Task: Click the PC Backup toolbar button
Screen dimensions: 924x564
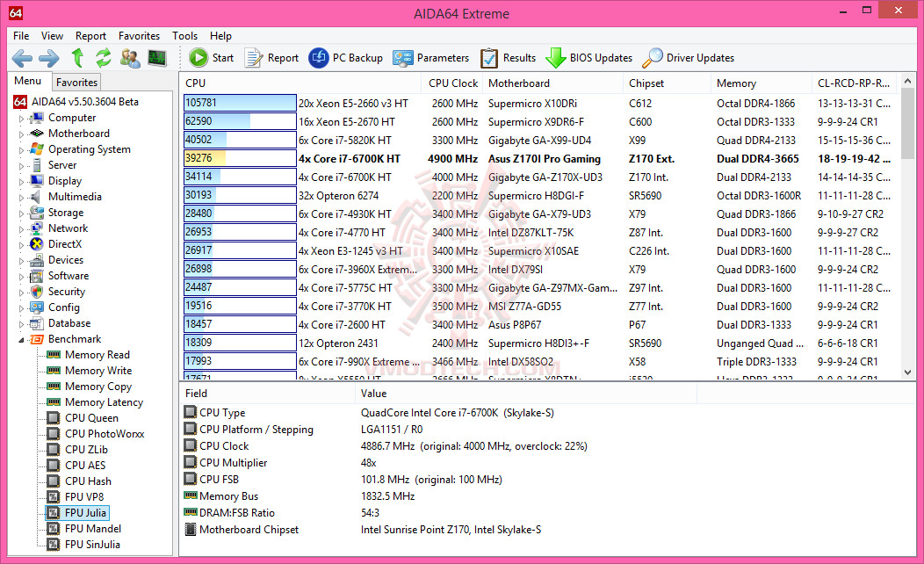Action: (x=346, y=58)
